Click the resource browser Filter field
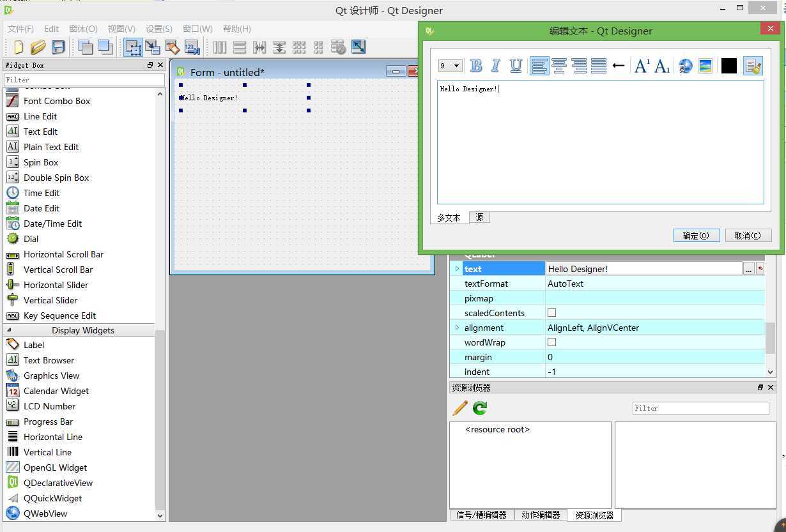This screenshot has height=532, width=786. [701, 407]
